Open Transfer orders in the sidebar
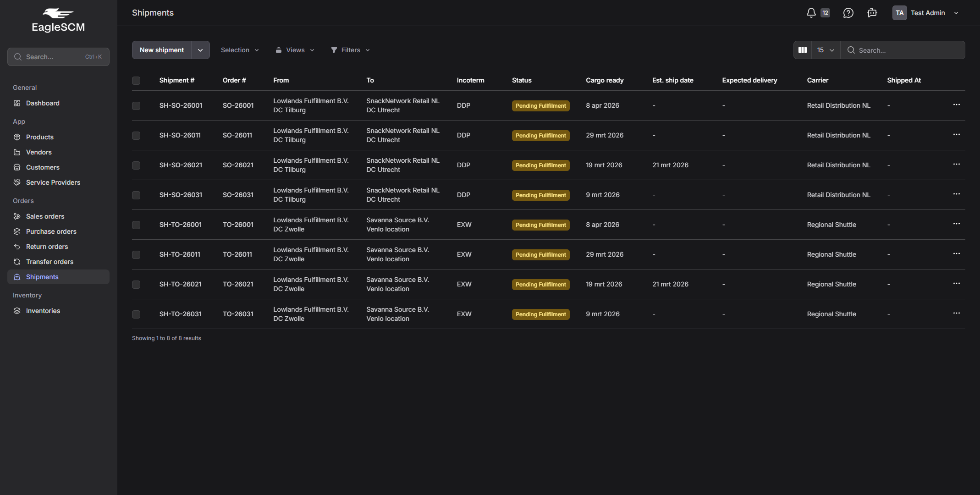980x495 pixels. [x=58, y=262]
